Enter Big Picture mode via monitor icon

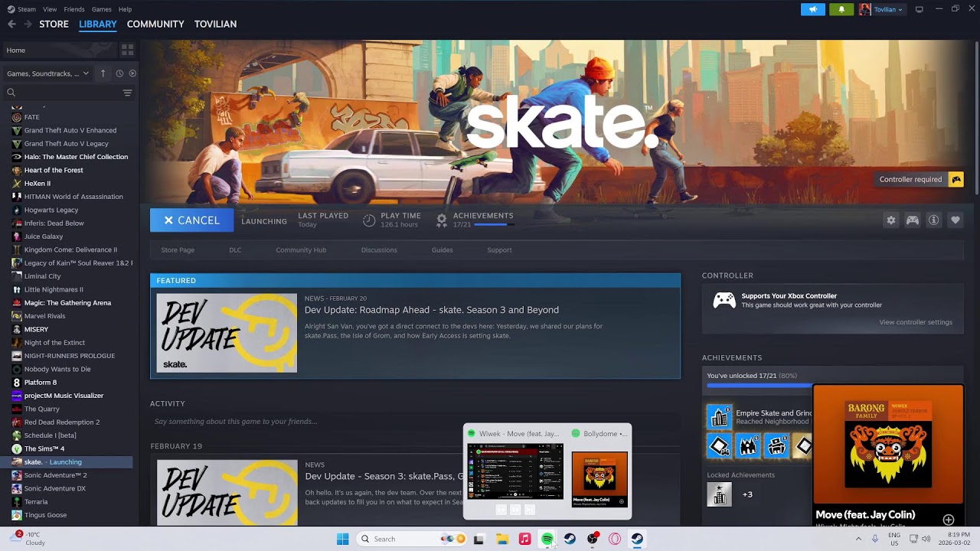920,9
